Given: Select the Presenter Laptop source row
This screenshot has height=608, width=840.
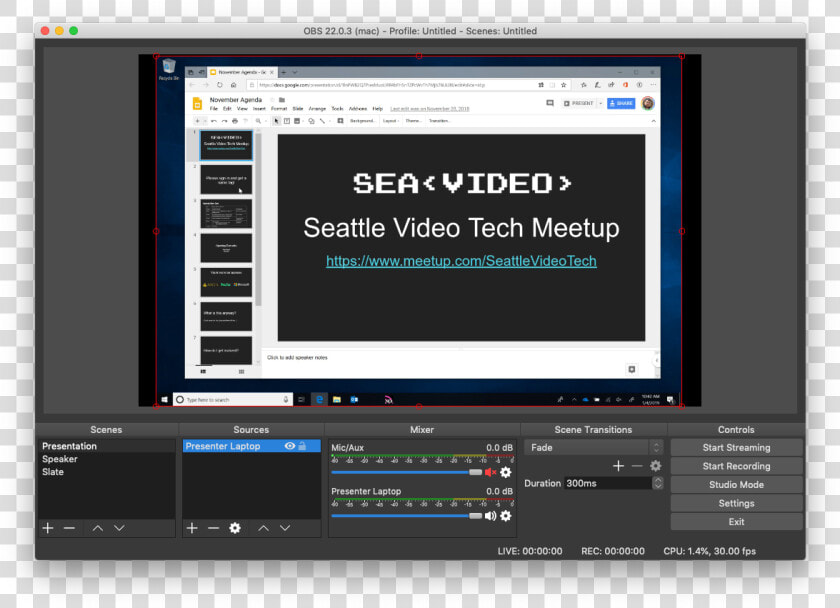Looking at the screenshot, I should point(251,446).
